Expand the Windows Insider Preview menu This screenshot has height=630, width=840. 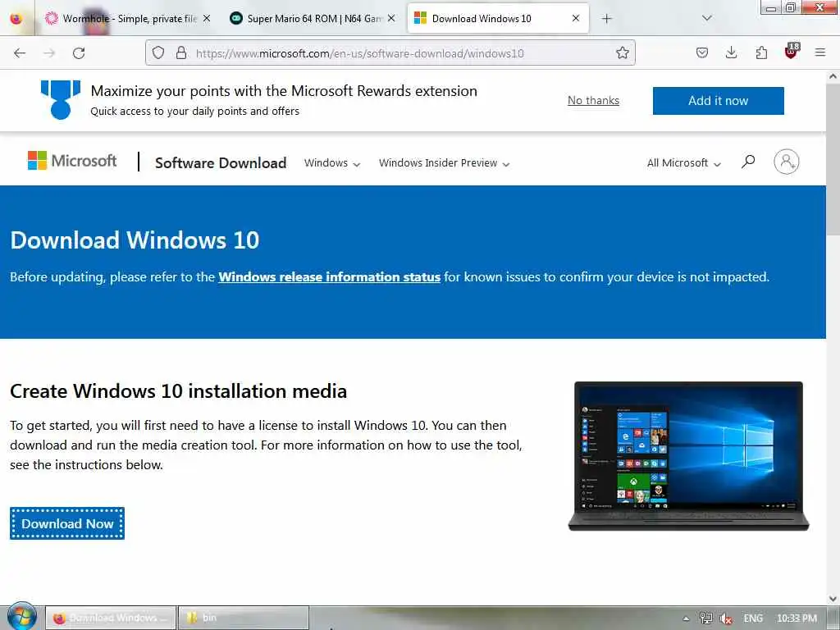(x=444, y=163)
